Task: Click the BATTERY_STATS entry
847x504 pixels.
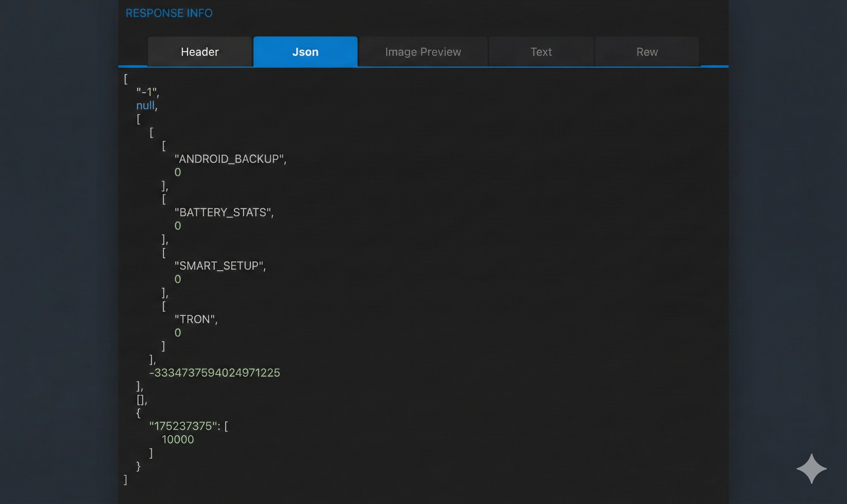Action: click(224, 212)
